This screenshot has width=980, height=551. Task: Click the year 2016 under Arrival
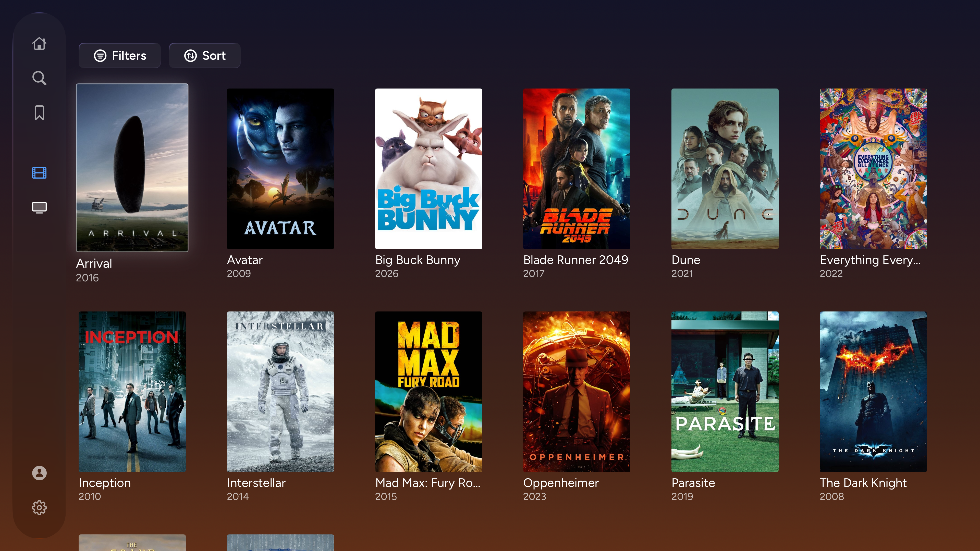(x=87, y=278)
